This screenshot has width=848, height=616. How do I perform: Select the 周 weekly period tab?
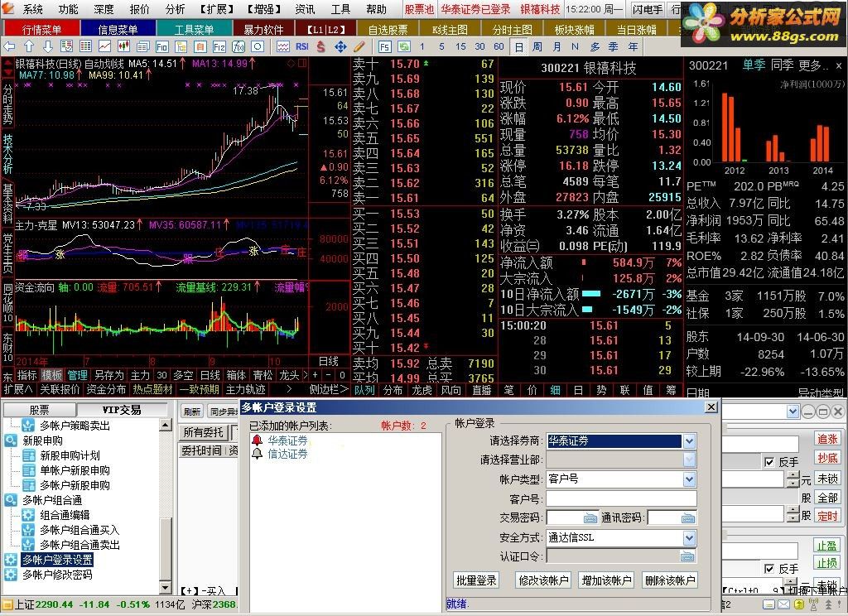(537, 47)
